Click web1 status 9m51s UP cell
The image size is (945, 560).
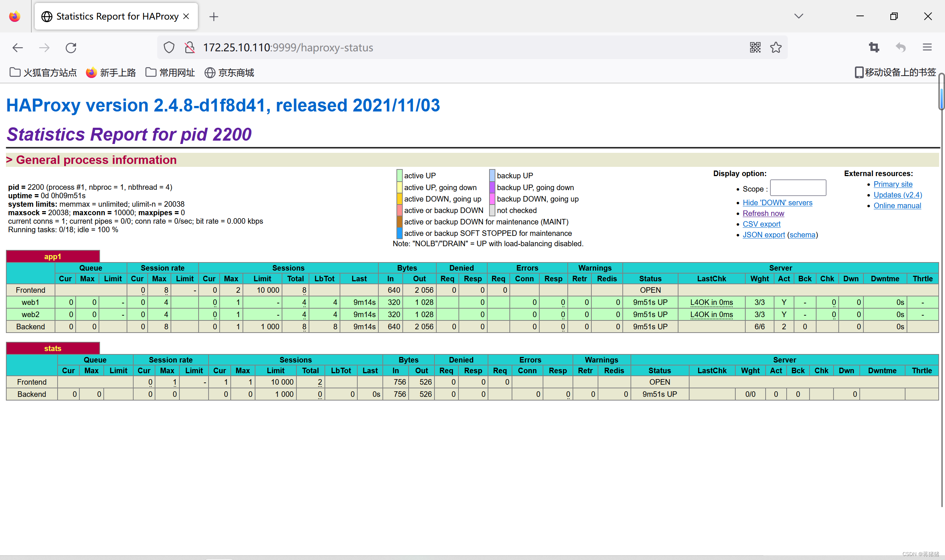point(650,302)
